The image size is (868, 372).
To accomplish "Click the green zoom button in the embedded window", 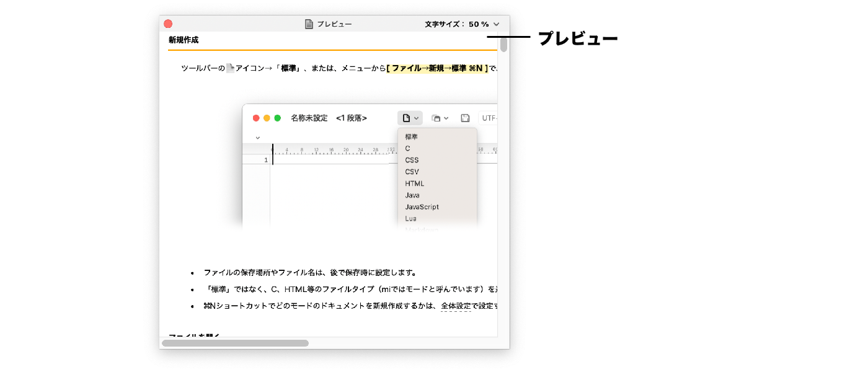I will click(x=278, y=118).
